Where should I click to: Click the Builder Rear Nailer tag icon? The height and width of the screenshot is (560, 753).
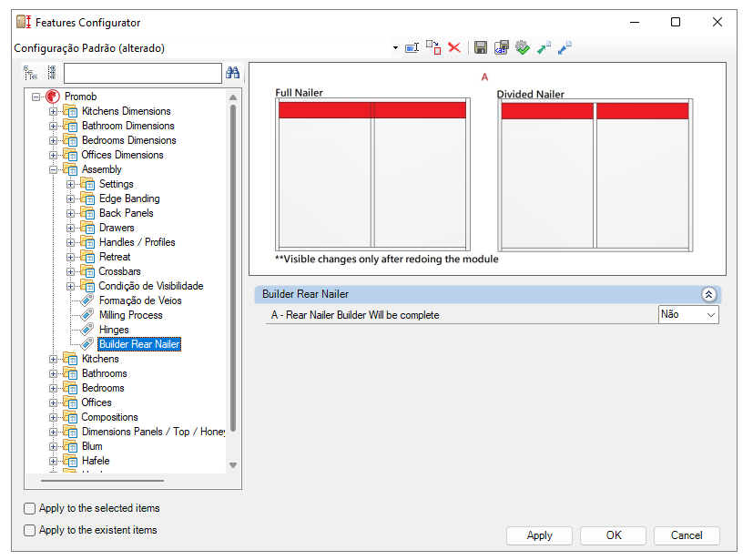[x=86, y=344]
